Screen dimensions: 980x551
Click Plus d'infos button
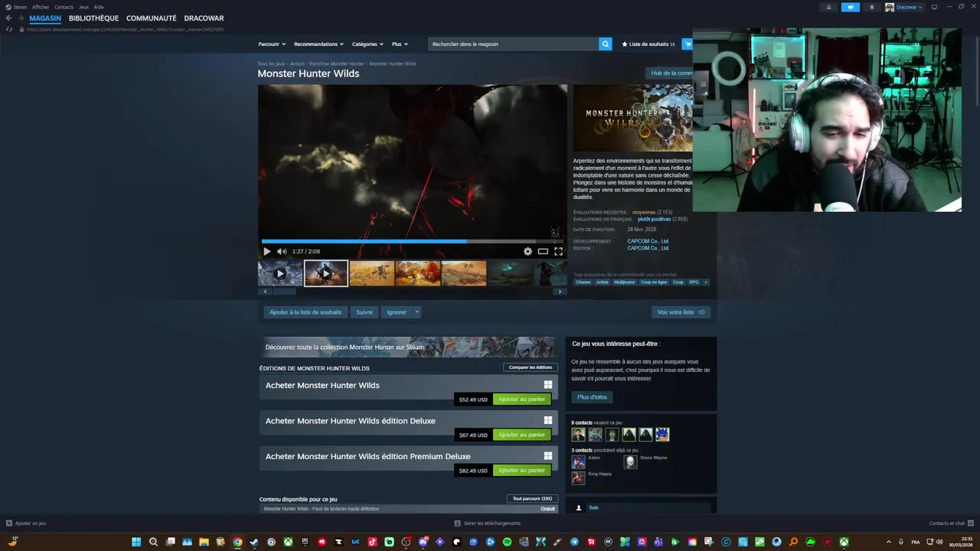click(592, 397)
